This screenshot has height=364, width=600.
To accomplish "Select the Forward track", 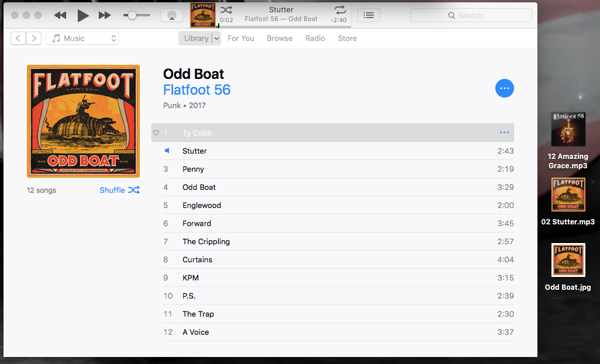I will 338,223.
